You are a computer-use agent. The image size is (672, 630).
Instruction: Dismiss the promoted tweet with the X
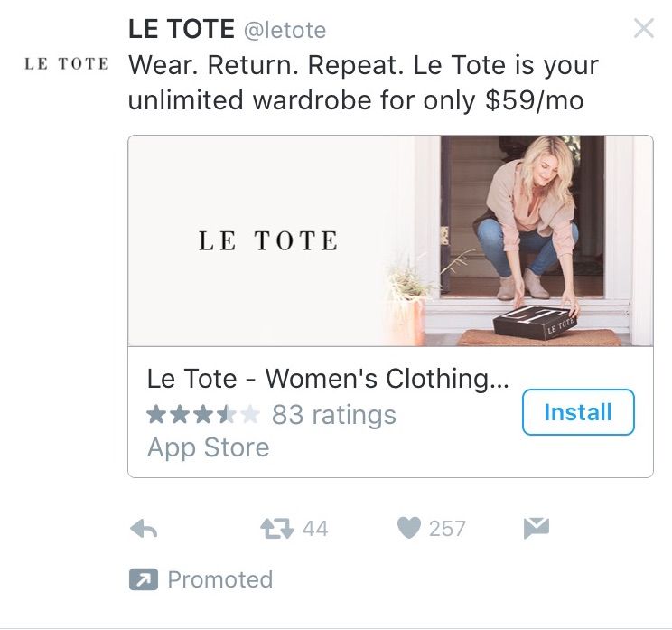click(644, 28)
